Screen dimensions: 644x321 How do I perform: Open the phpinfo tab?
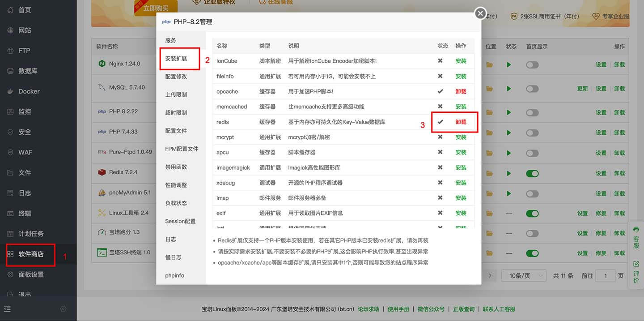pyautogui.click(x=181, y=275)
